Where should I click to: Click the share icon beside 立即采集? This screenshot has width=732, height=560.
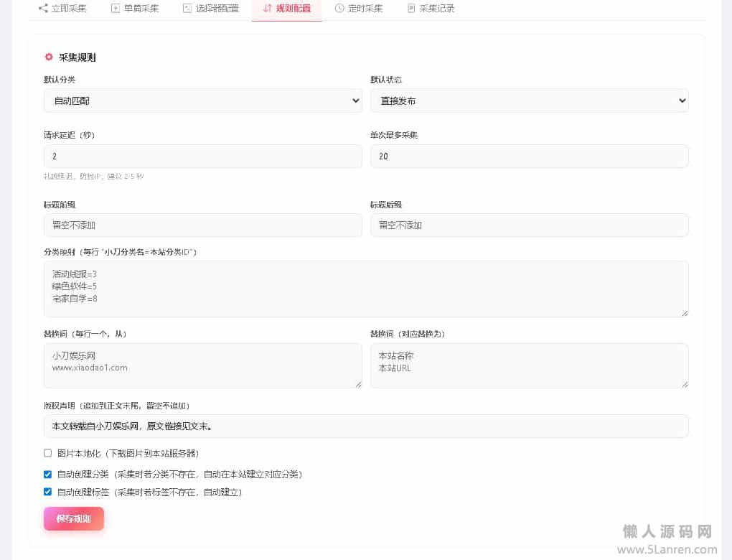click(43, 8)
